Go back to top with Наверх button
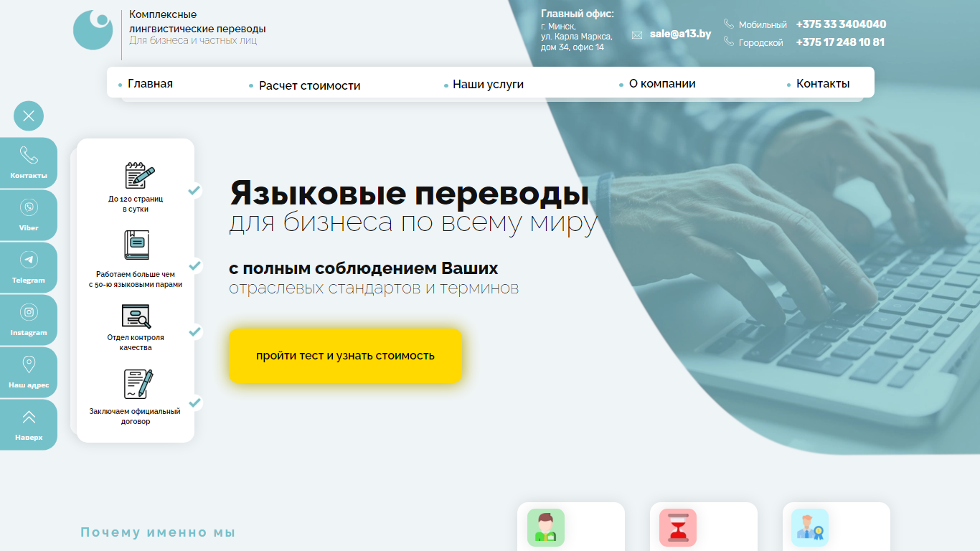Image resolution: width=980 pixels, height=551 pixels. pyautogui.click(x=29, y=425)
